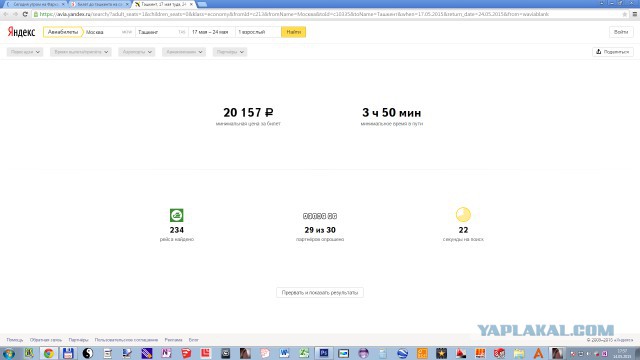Open the Блог footer link
640x360 pixels.
click(193, 340)
